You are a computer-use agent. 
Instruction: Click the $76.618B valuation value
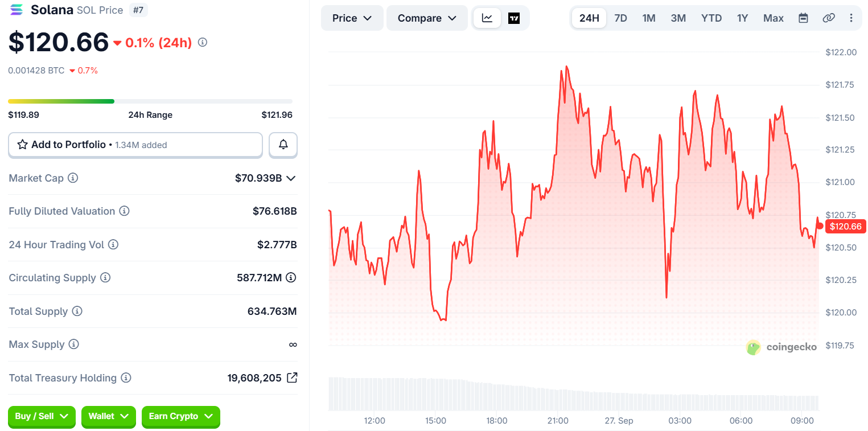coord(275,211)
